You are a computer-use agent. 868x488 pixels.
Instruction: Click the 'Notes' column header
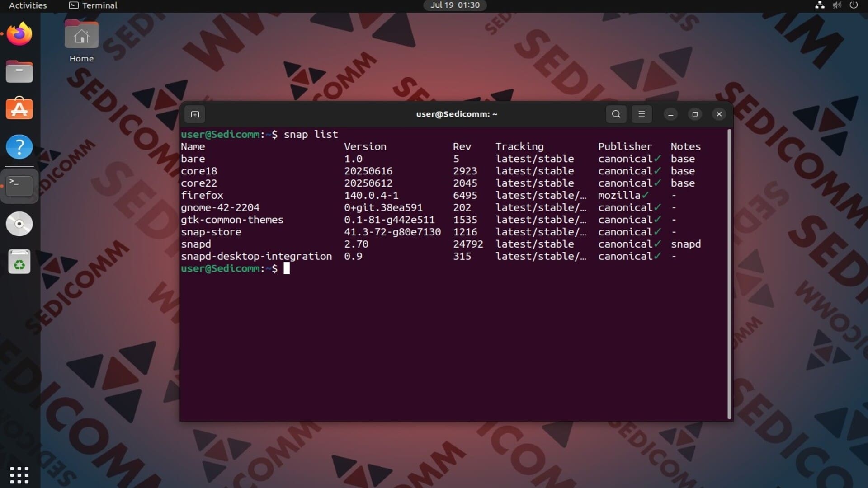coord(685,147)
